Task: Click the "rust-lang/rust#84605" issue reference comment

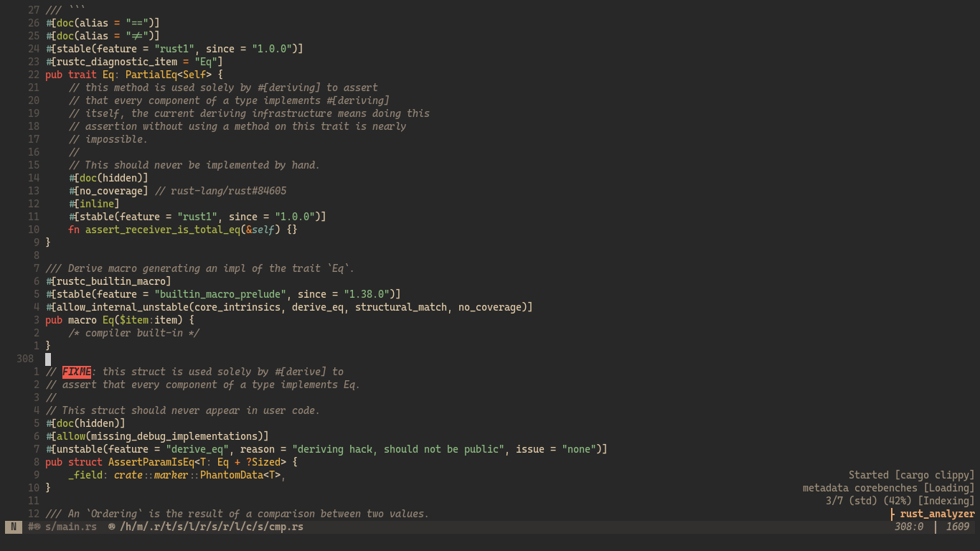Action: pos(220,191)
